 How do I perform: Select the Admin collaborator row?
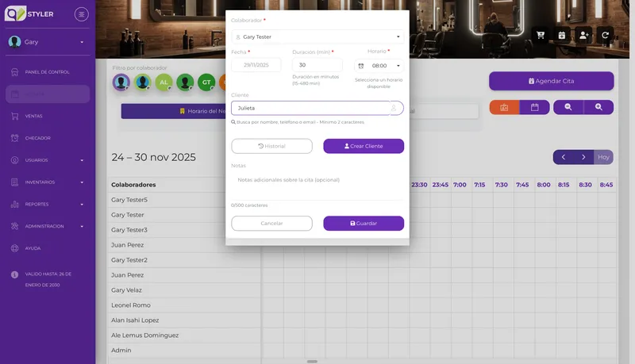184,351
